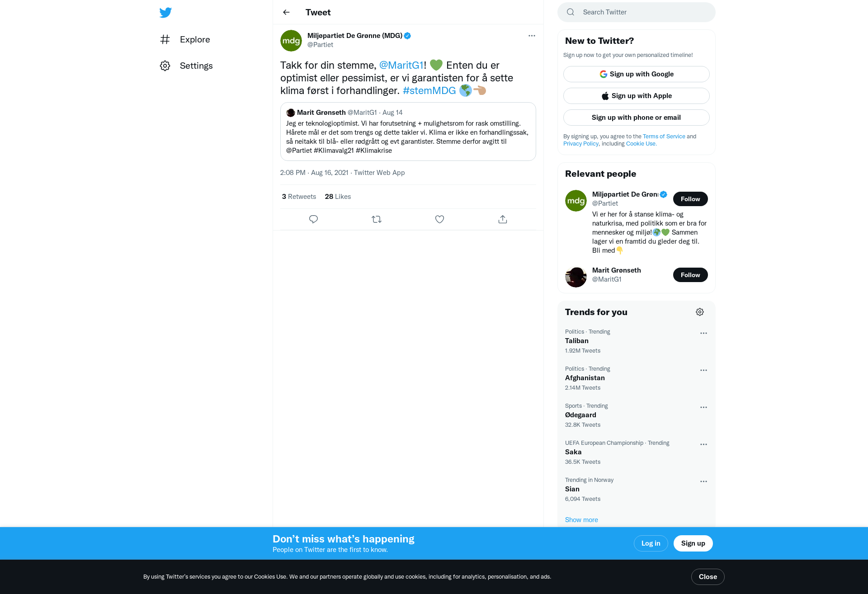
Task: Close the cookie notice banner
Action: (708, 577)
